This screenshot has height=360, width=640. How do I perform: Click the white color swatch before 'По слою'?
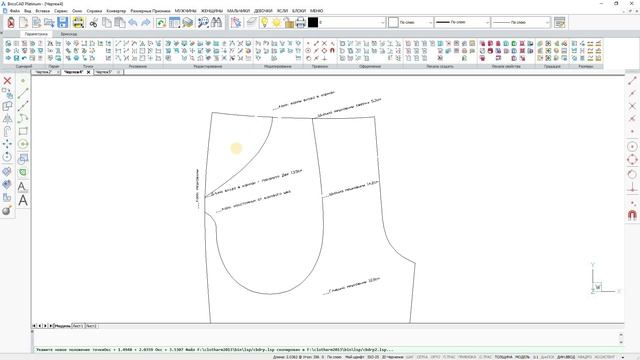393,22
